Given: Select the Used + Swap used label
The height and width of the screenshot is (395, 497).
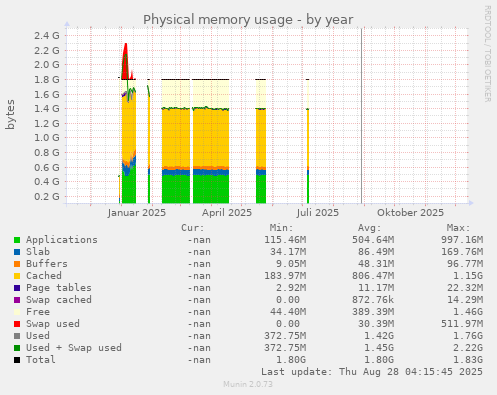Looking at the screenshot, I should click(x=74, y=348).
